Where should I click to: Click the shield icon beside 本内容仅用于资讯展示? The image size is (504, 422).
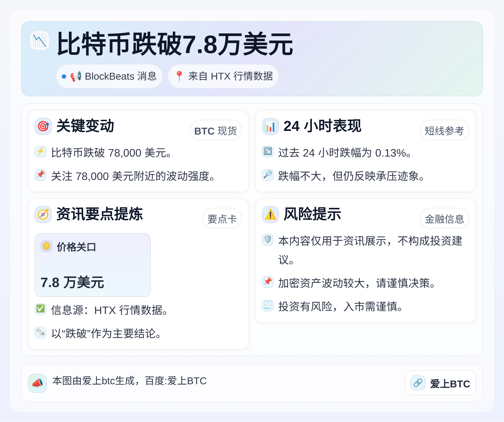268,240
